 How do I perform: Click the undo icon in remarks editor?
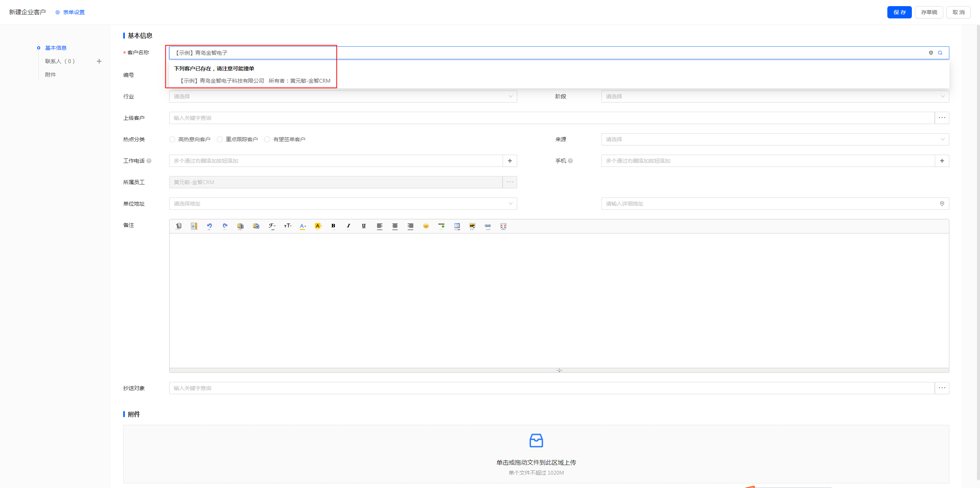[209, 226]
